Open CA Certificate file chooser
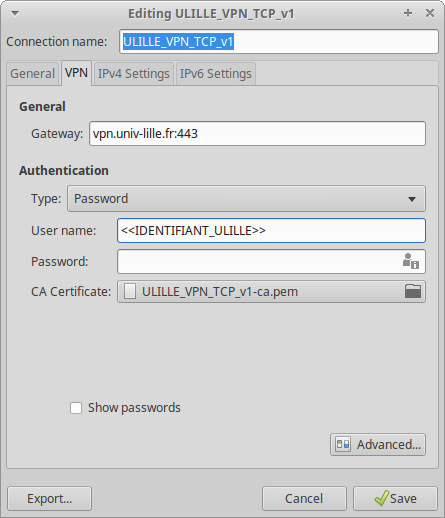Image resolution: width=445 pixels, height=518 pixels. (271, 292)
